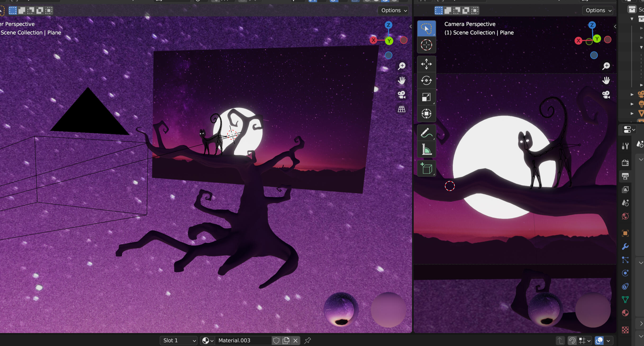Open the Modifier properties wrench tab

click(x=625, y=246)
